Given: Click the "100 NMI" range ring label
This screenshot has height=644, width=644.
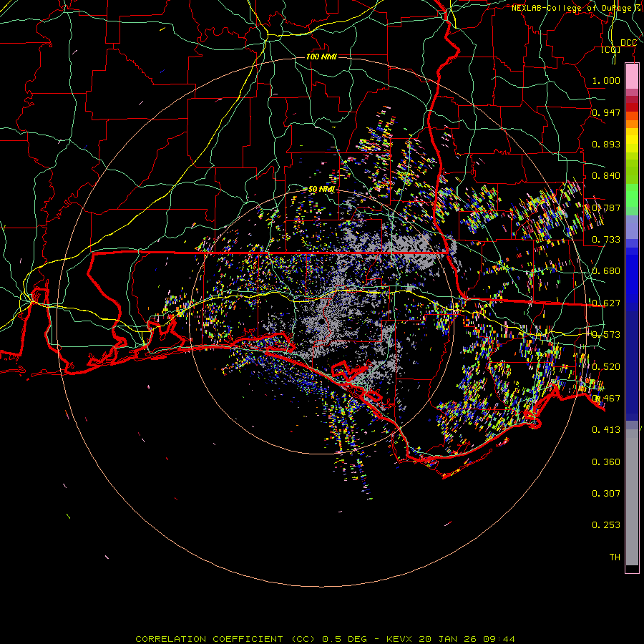Looking at the screenshot, I should (321, 57).
